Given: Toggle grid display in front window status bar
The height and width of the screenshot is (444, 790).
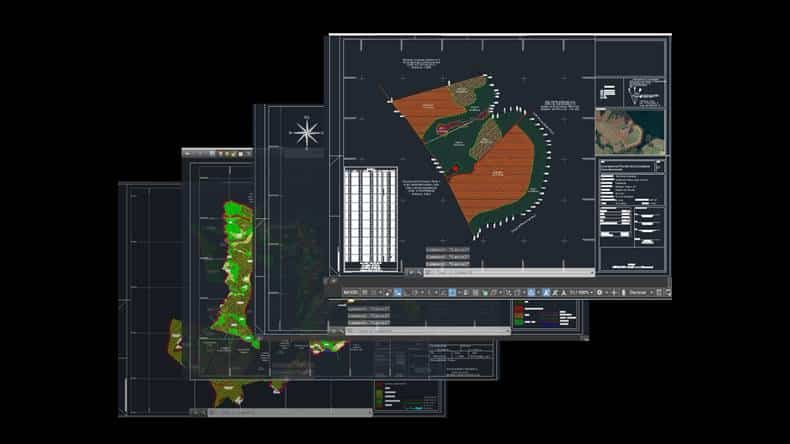Looking at the screenshot, I should coord(365,292).
